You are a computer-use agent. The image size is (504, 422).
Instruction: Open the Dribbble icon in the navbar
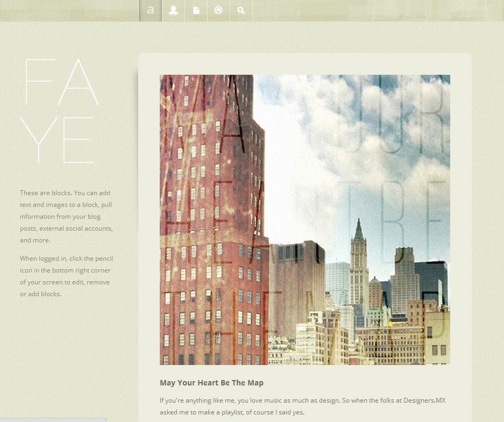[x=218, y=10]
